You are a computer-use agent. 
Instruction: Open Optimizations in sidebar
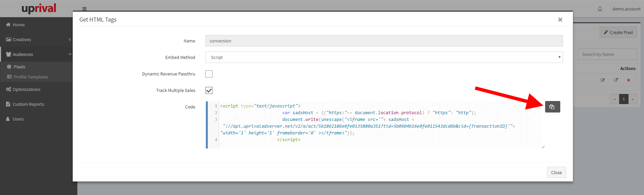pos(36,89)
